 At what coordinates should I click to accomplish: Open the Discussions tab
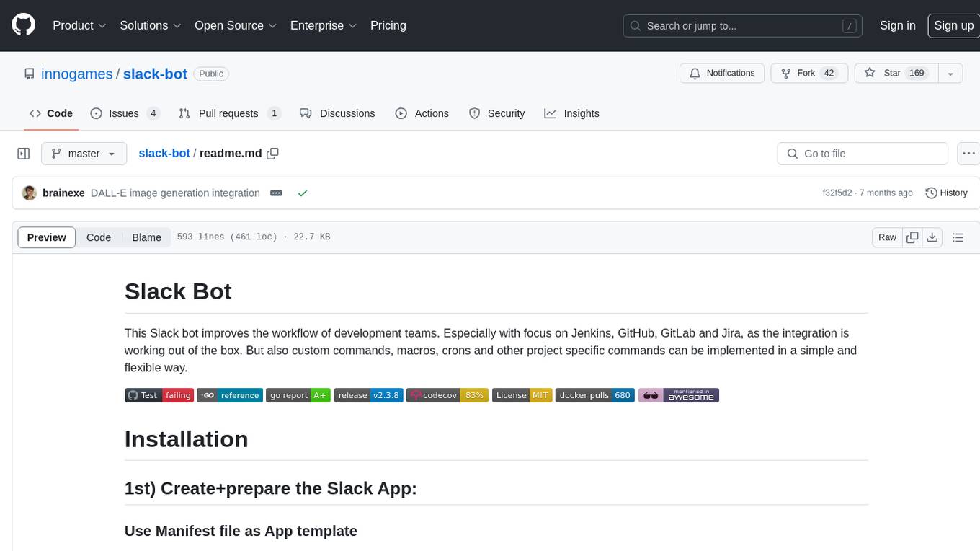[x=337, y=113]
